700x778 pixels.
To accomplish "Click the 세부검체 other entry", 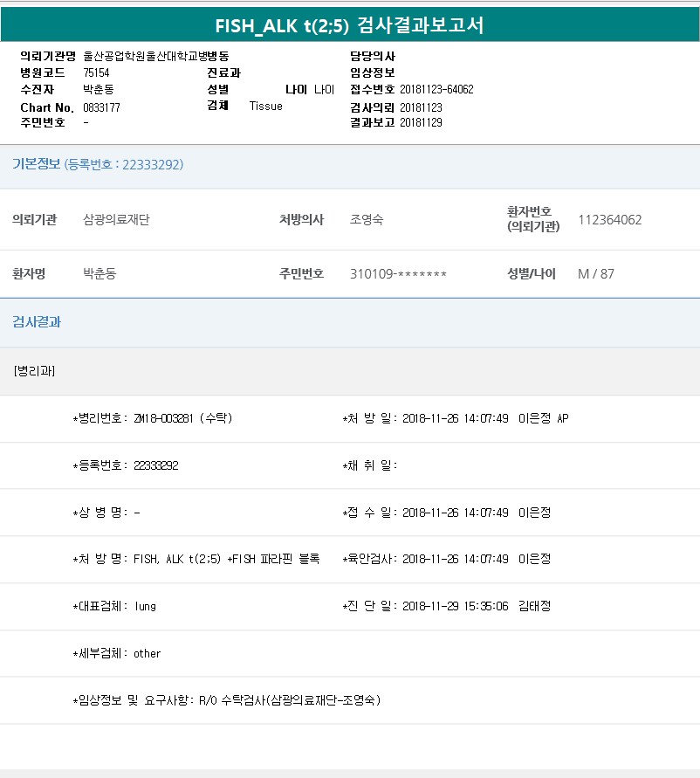I will click(x=116, y=653).
